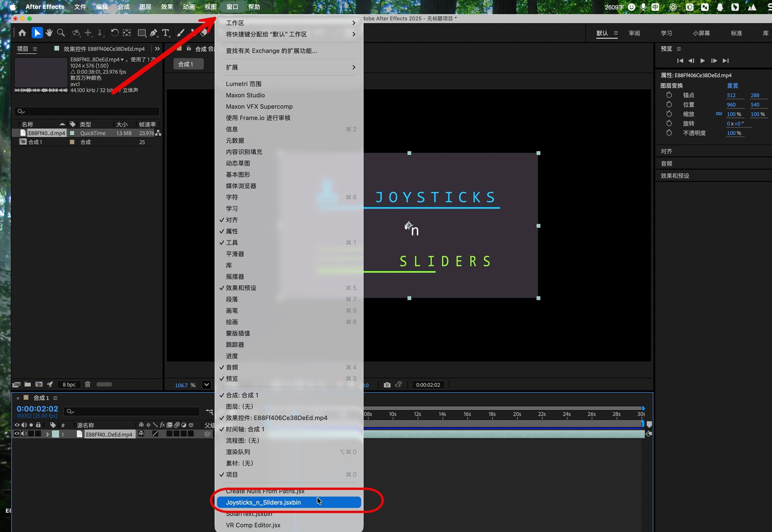Click the Home icon in toolbar

click(23, 33)
